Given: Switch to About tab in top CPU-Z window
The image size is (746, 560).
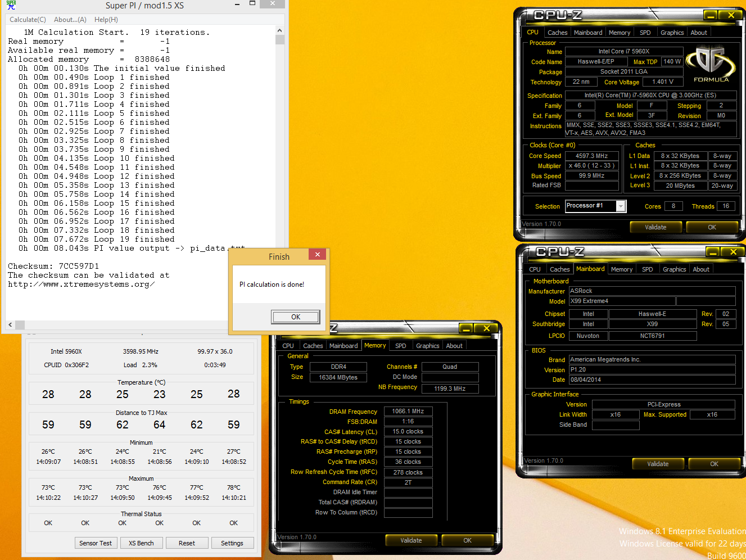Looking at the screenshot, I should click(699, 33).
